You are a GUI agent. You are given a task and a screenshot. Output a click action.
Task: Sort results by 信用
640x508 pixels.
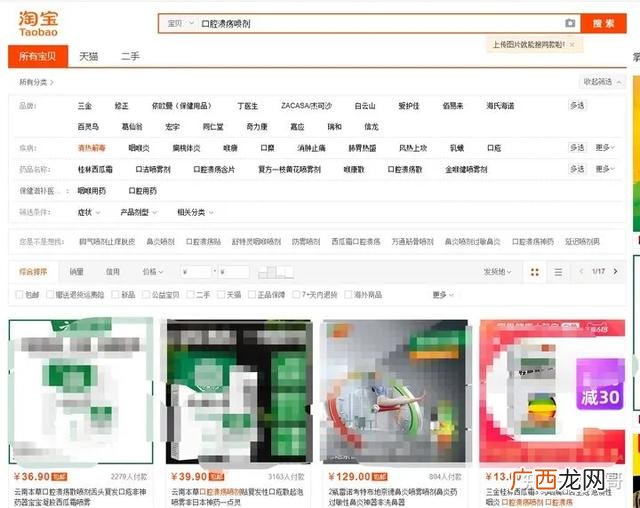tap(113, 272)
